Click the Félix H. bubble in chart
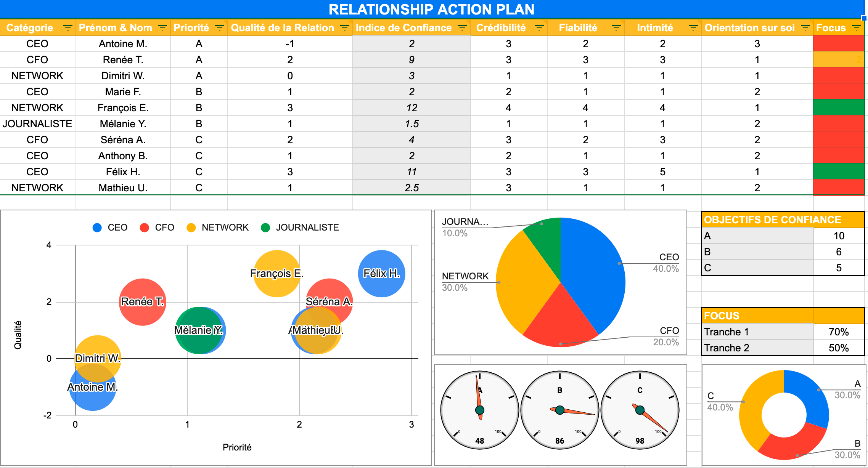 [381, 274]
